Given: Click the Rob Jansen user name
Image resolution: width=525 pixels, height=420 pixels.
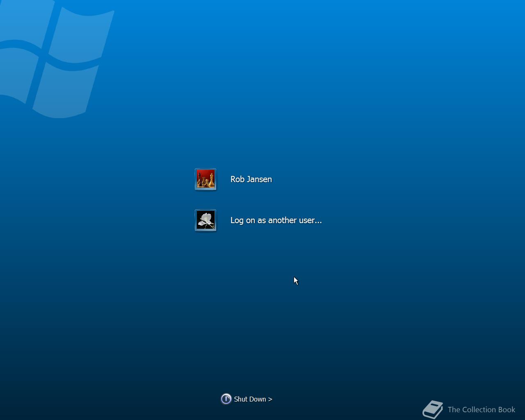Looking at the screenshot, I should click(251, 179).
